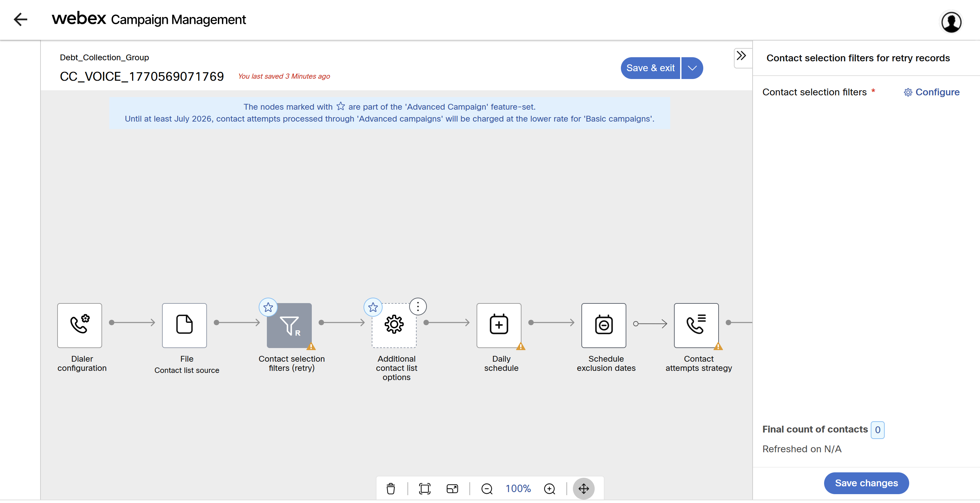Image resolution: width=980 pixels, height=503 pixels.
Task: Open the three-dot menu on the Additional options node
Action: point(418,306)
